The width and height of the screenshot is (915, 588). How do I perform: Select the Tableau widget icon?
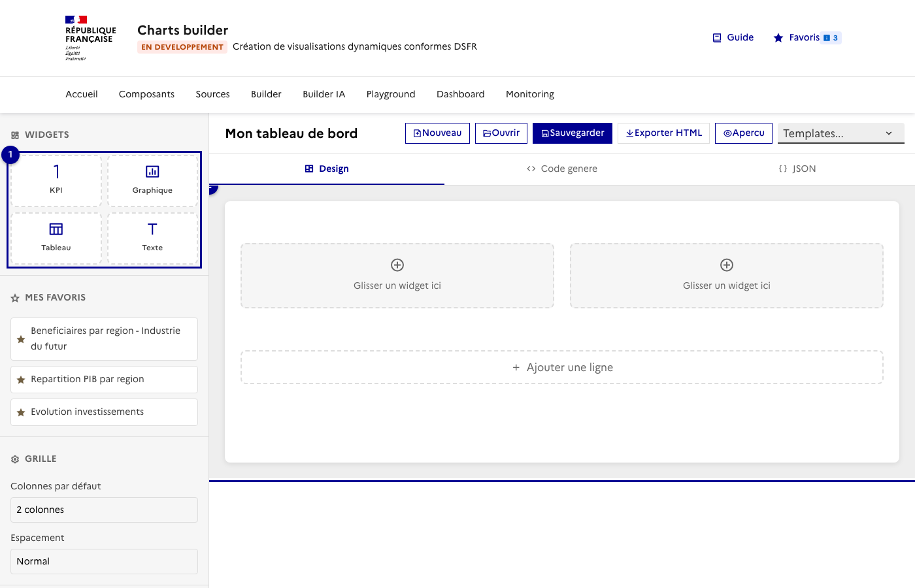(56, 229)
